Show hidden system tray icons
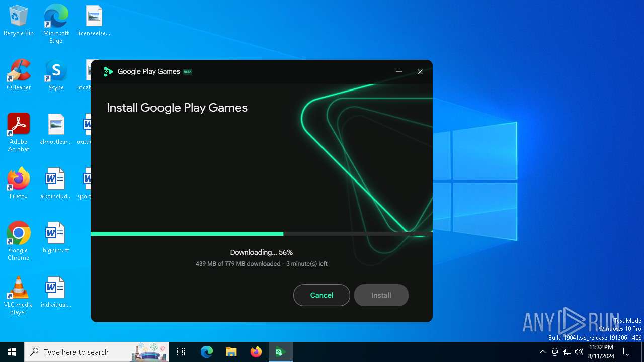The width and height of the screenshot is (644, 362). coord(542,352)
